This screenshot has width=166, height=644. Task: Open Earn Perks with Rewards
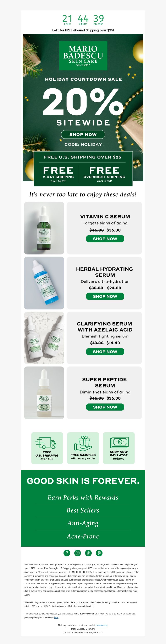(x=83, y=497)
